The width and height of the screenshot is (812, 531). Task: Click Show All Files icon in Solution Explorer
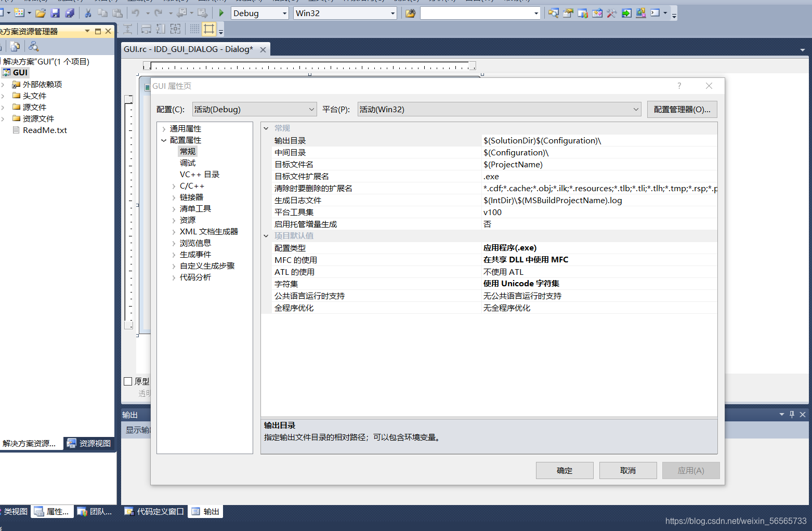(15, 47)
